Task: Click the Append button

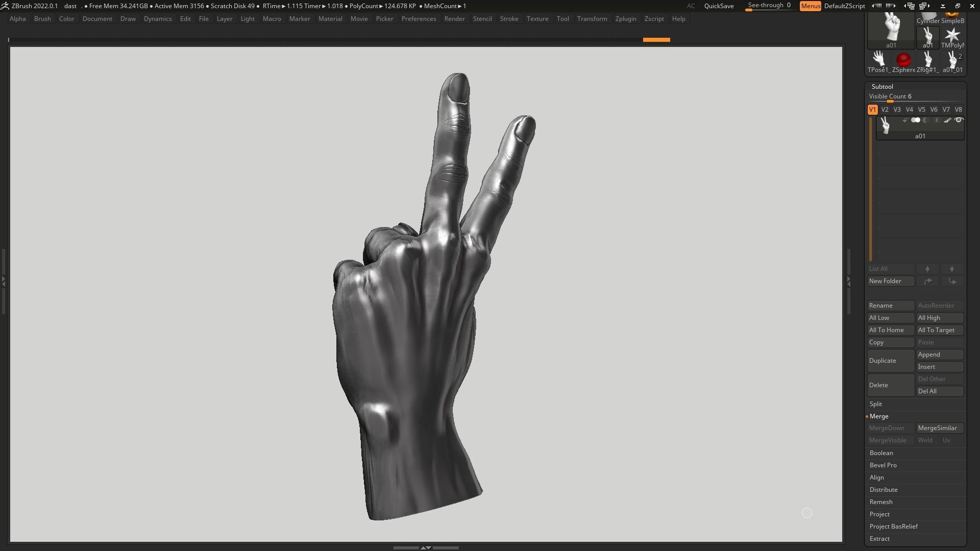Action: coord(940,355)
